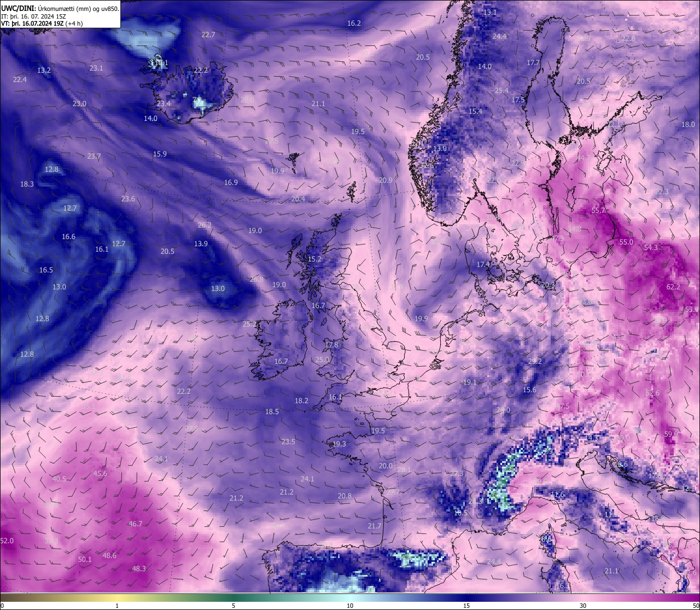Viewport: 700px width, 610px height.
Task: Click the map value '23.1' west of Iceland
Action: (x=96, y=68)
